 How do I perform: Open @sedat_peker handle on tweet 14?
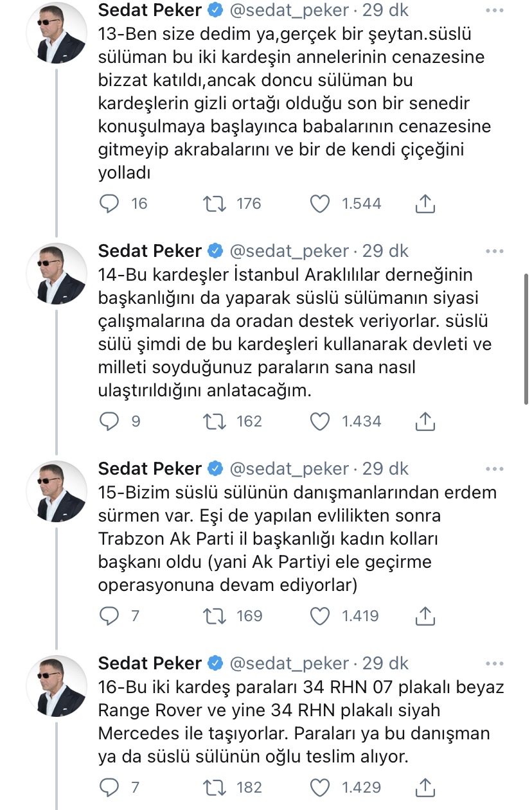coord(290,251)
